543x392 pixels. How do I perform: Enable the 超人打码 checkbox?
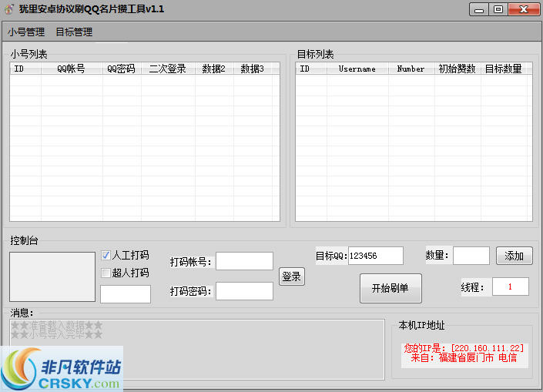click(x=106, y=273)
